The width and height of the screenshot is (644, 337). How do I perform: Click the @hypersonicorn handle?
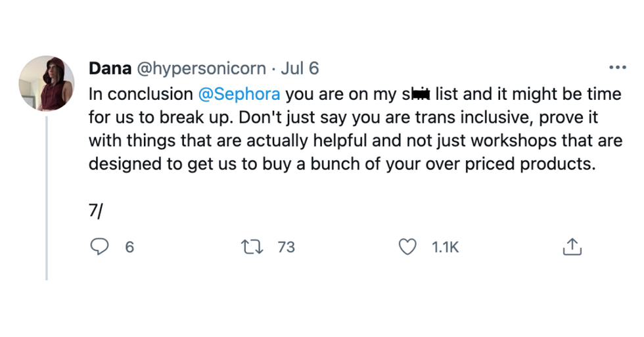coord(201,68)
